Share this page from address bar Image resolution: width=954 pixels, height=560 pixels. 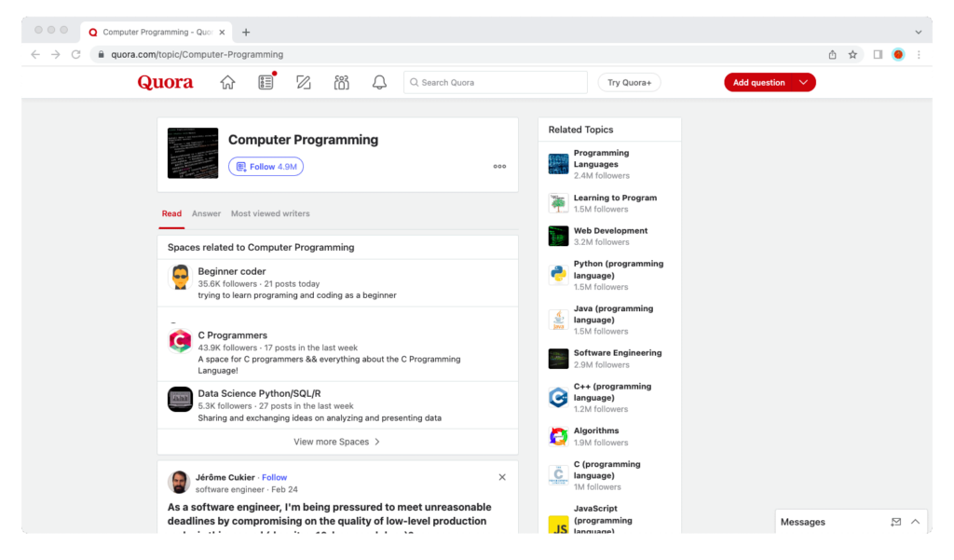click(832, 54)
